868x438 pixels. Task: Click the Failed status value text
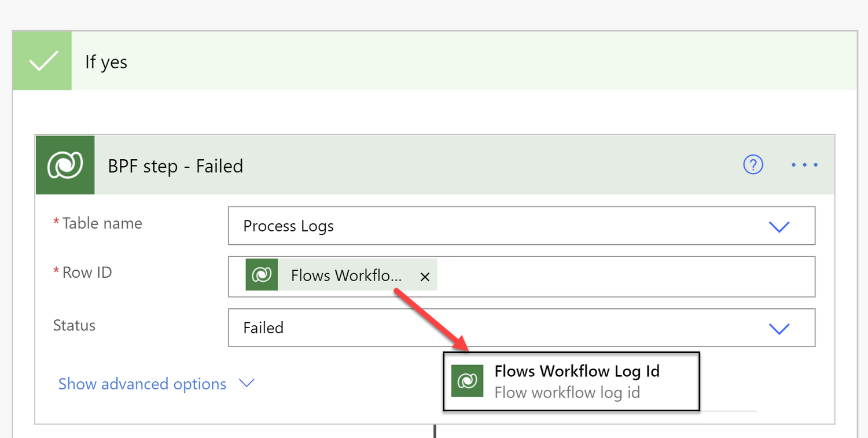click(x=264, y=327)
